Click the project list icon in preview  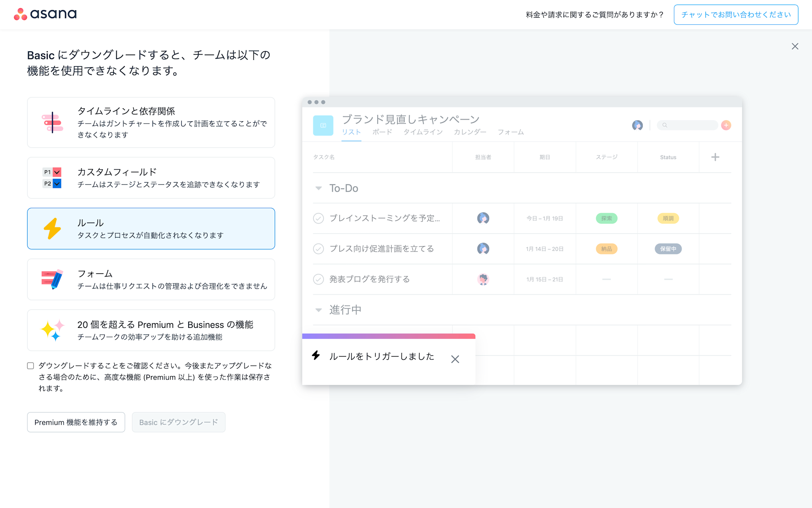tap(323, 125)
